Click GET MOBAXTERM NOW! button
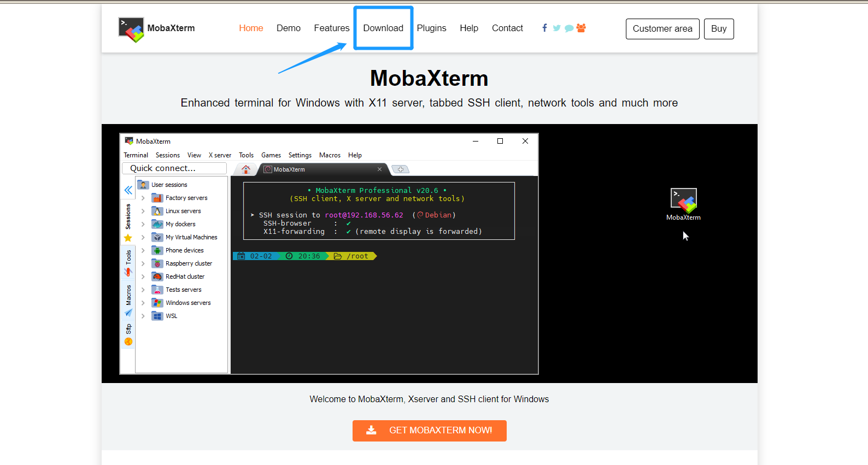Screen dimensions: 868x465 click(x=430, y=431)
